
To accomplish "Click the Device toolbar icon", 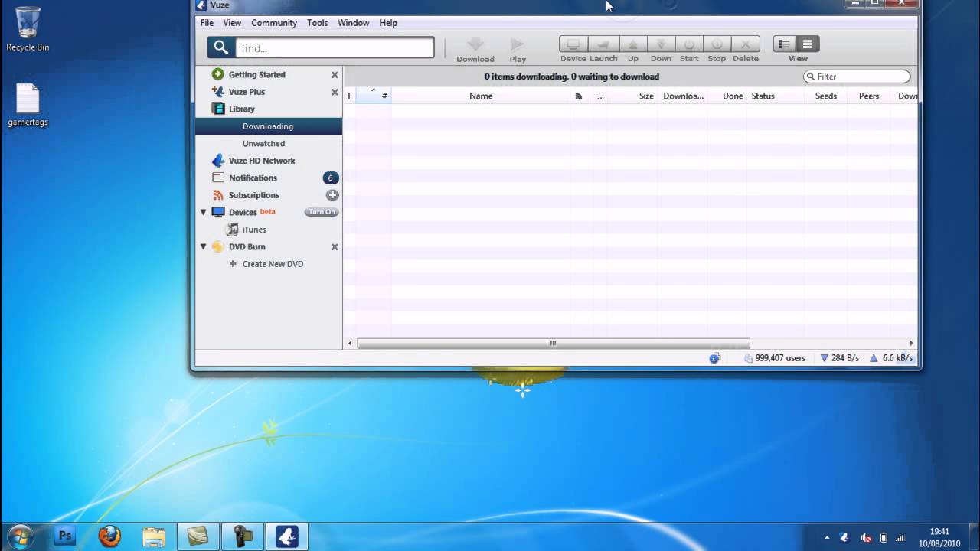I will coord(573,44).
